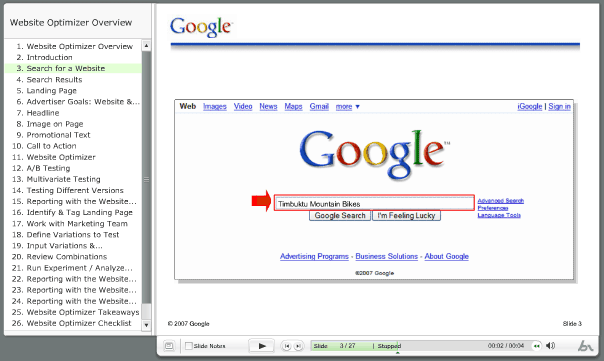This screenshot has height=361, width=604.
Task: Click the large Google logo image
Action: point(374,154)
